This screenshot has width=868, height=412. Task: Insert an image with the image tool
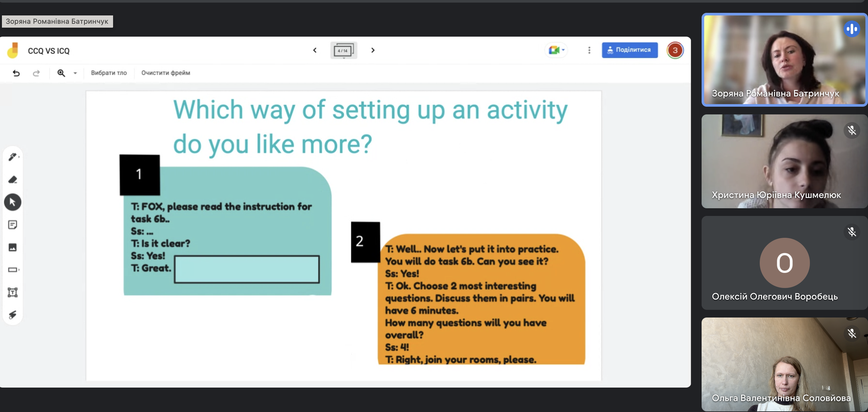click(13, 247)
